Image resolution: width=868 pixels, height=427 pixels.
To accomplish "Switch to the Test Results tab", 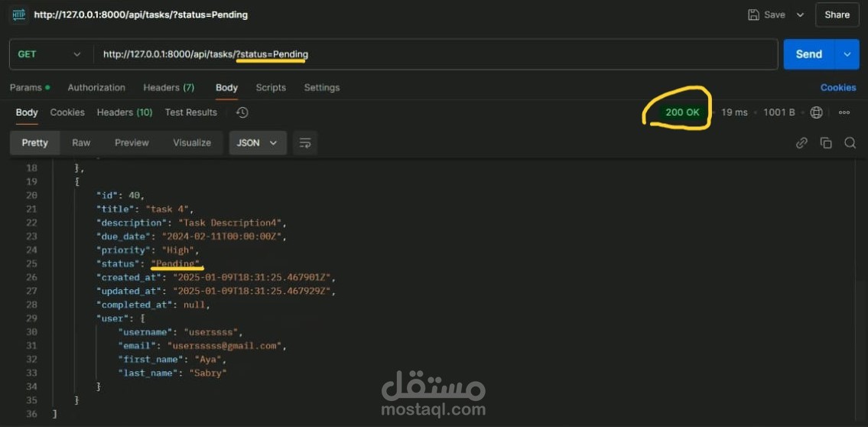I will point(191,112).
